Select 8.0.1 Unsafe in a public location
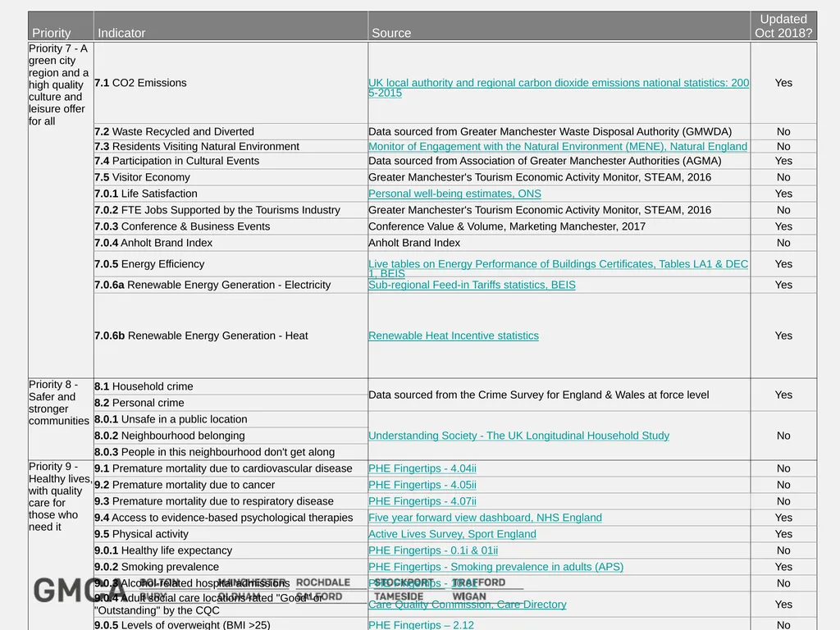 click(x=231, y=419)
